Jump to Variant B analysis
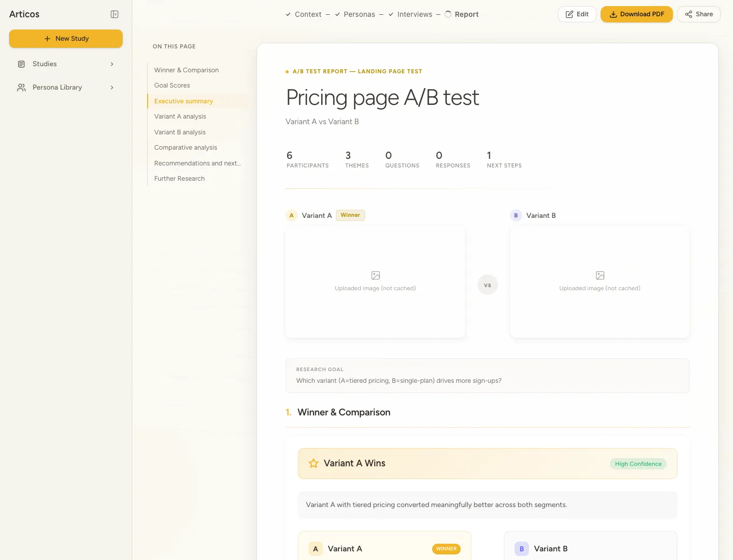The height and width of the screenshot is (560, 733). [x=180, y=132]
